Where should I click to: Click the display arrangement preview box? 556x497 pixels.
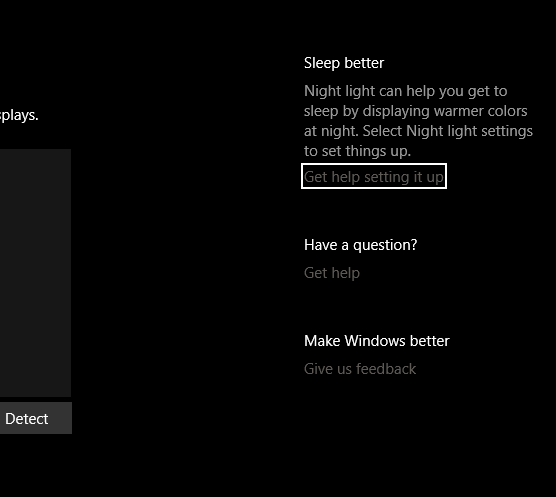pyautogui.click(x=35, y=273)
